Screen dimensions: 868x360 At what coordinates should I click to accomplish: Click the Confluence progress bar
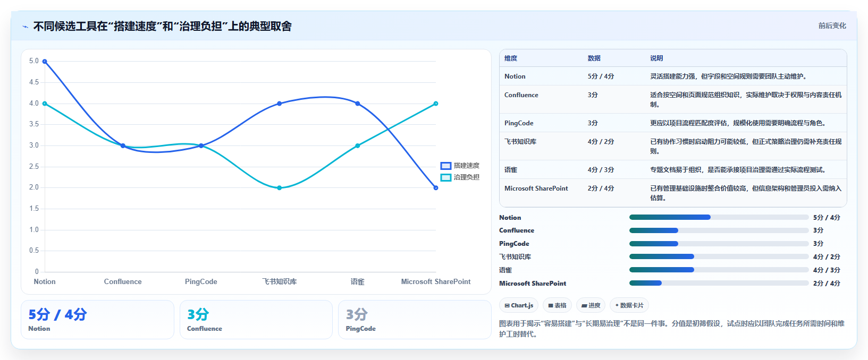[719, 230]
